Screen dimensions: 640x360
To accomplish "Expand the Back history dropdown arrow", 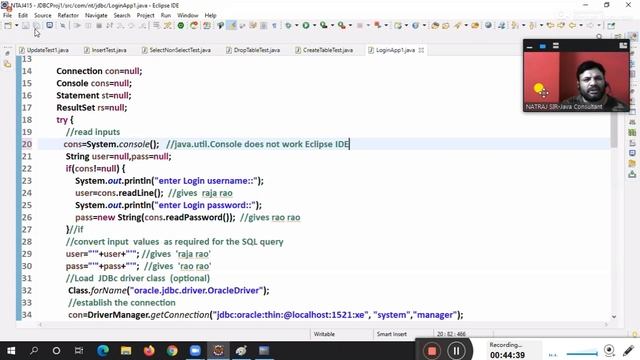I will pyautogui.click(x=581, y=25).
